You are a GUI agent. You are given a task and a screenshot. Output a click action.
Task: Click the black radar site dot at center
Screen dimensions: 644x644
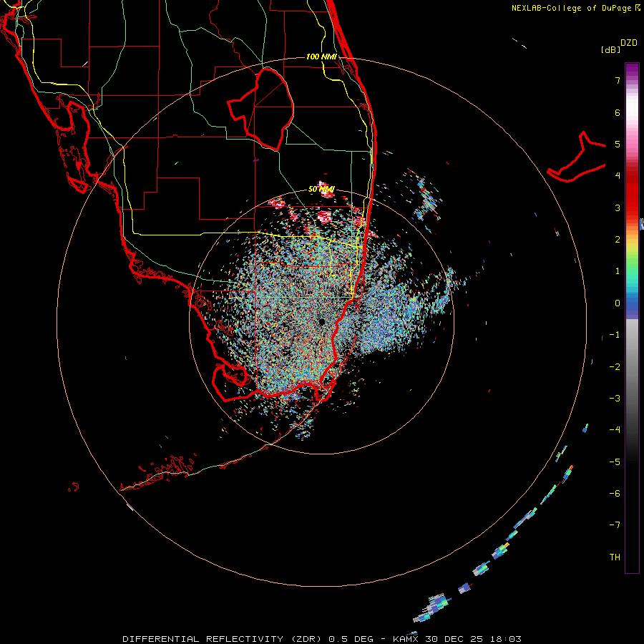321,322
